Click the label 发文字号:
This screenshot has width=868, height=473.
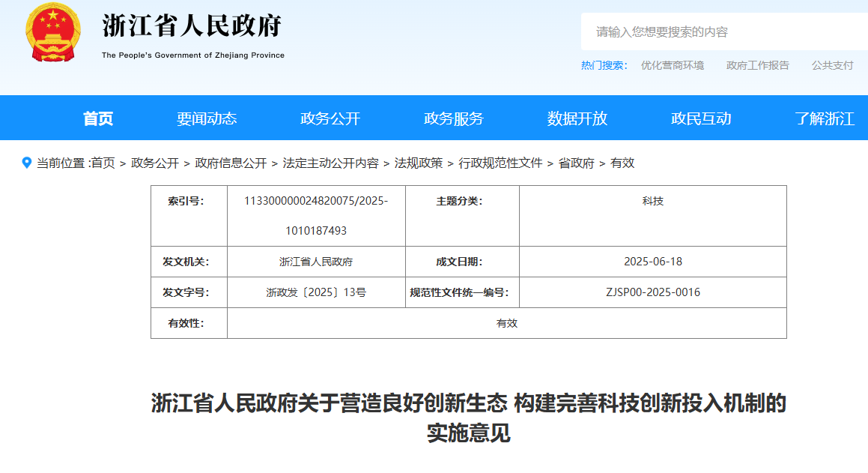[x=186, y=292]
